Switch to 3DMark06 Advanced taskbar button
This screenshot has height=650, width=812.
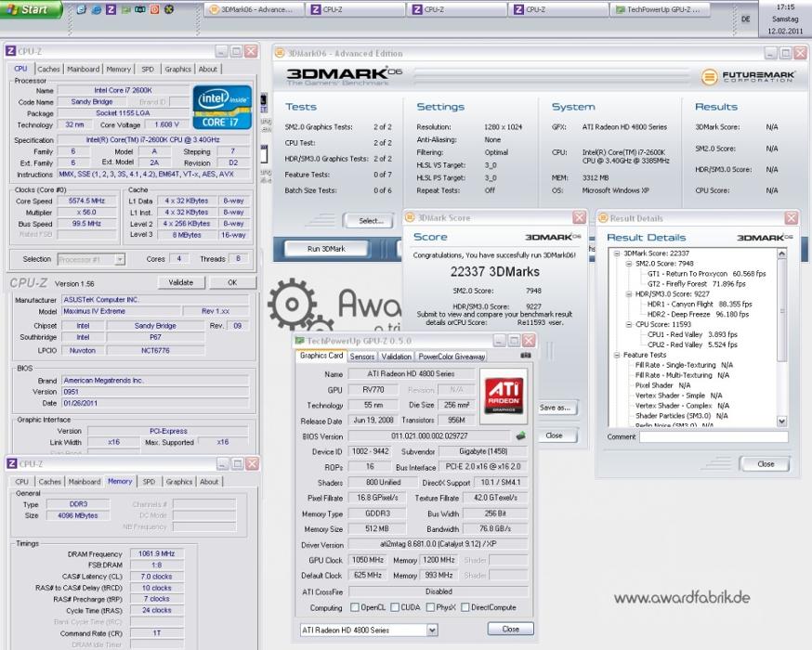(x=254, y=9)
